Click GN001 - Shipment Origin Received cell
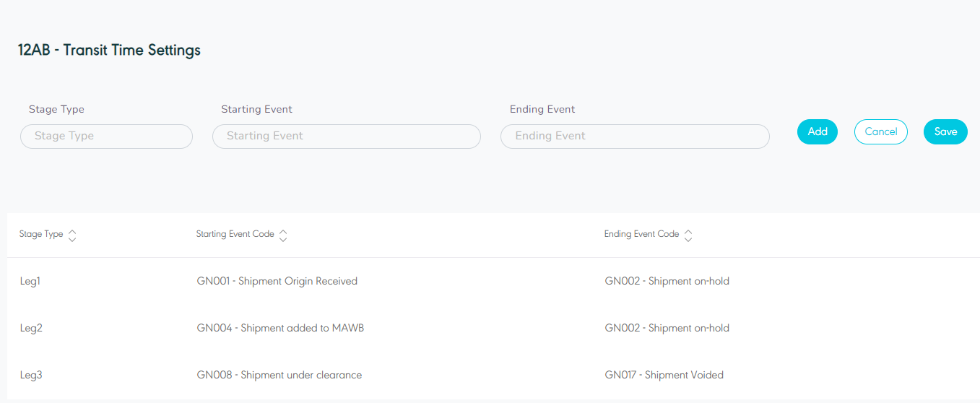The height and width of the screenshot is (403, 980). pyautogui.click(x=277, y=281)
